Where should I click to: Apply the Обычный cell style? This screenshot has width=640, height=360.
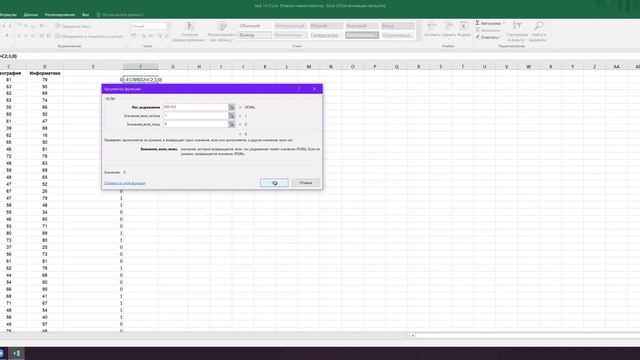[255, 26]
